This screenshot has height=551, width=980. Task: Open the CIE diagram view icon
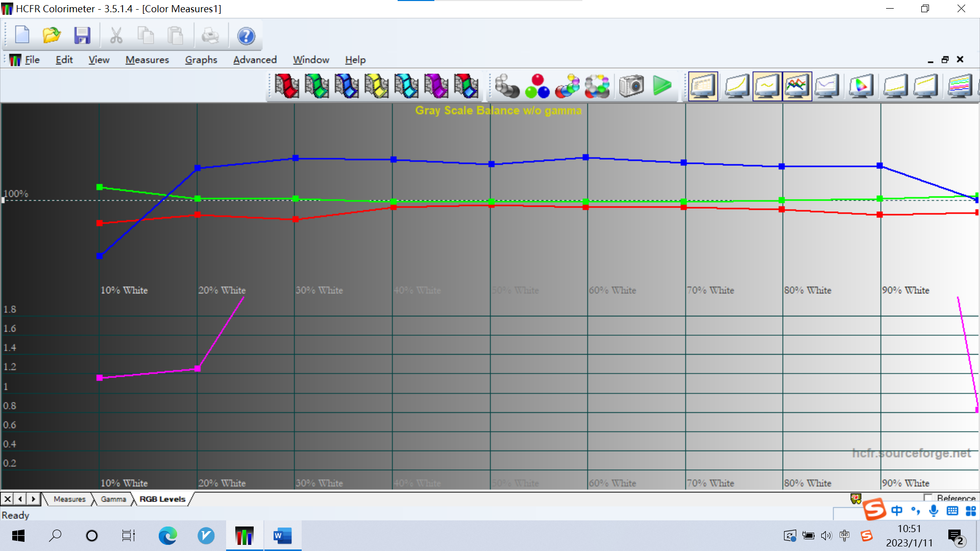[861, 86]
